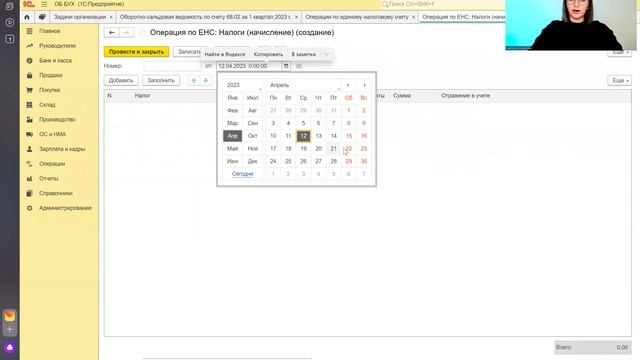Open the Продажи section
The height and width of the screenshot is (360, 640).
click(x=51, y=75)
